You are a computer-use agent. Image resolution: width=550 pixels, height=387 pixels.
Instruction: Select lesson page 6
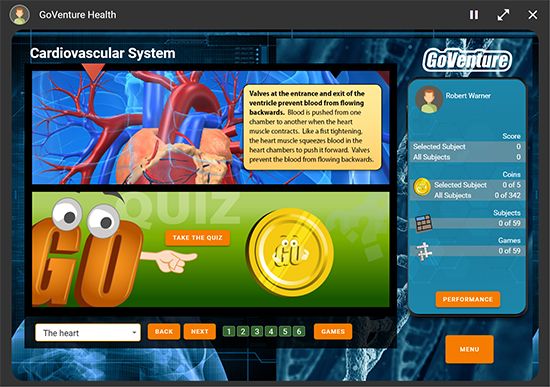click(299, 332)
